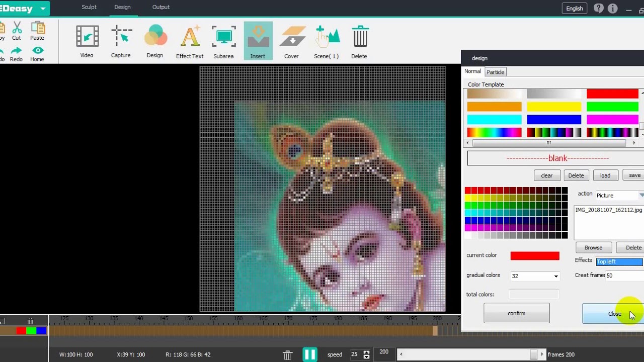Select IMG_20181107_162112.jpg in file list
This screenshot has width=644, height=362.
pyautogui.click(x=609, y=210)
